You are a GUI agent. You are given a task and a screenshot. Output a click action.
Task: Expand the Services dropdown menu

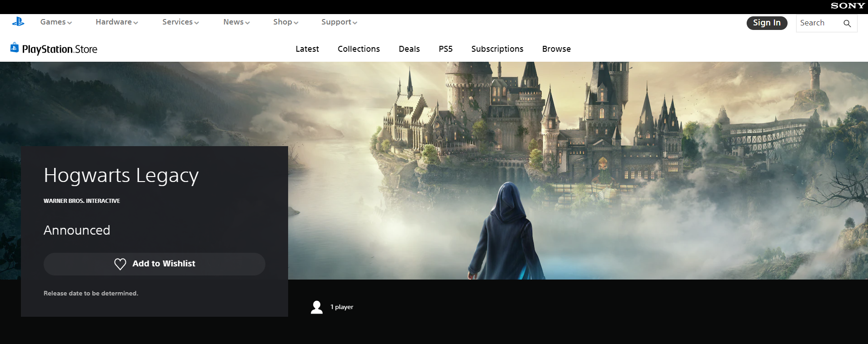180,22
